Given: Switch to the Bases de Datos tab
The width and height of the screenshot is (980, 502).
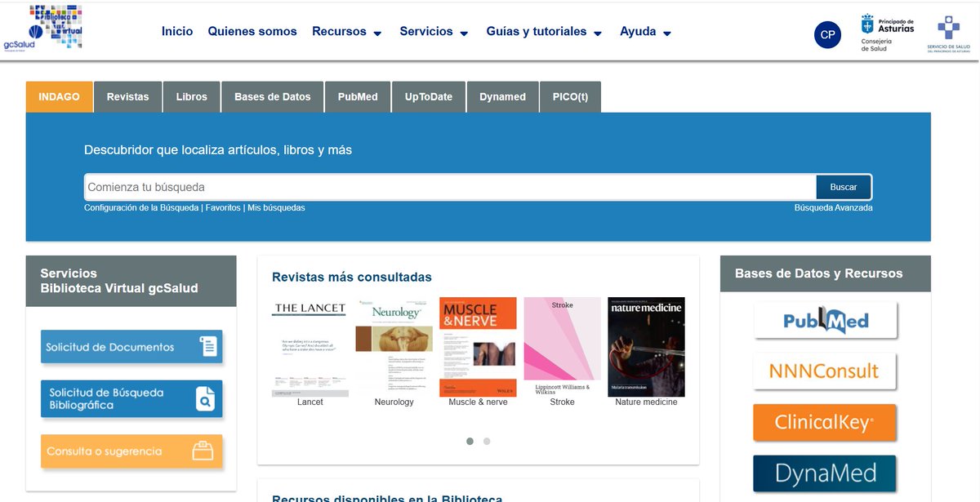Looking at the screenshot, I should [x=273, y=96].
